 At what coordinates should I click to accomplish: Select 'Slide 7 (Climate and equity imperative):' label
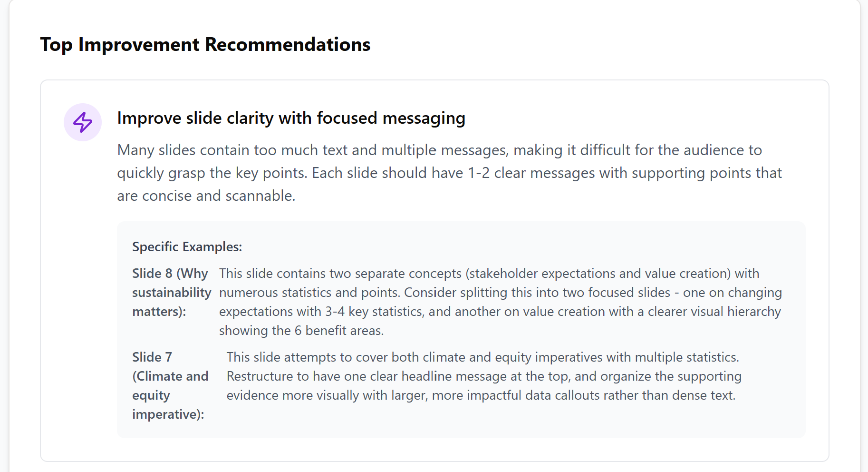[170, 385]
